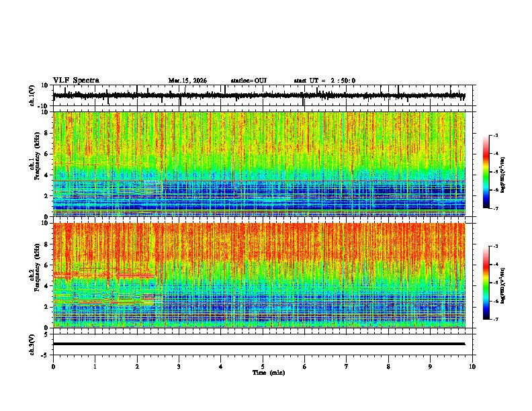Click time axis tick label "7"
532x411 pixels.
[347, 367]
